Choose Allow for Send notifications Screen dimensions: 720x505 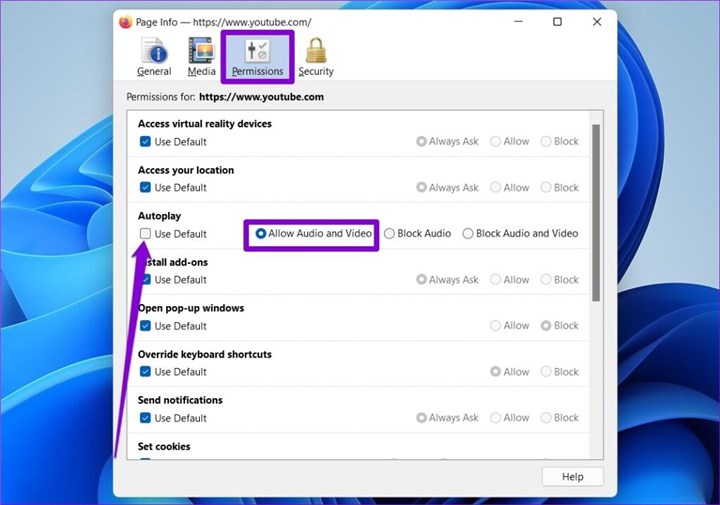pyautogui.click(x=495, y=418)
